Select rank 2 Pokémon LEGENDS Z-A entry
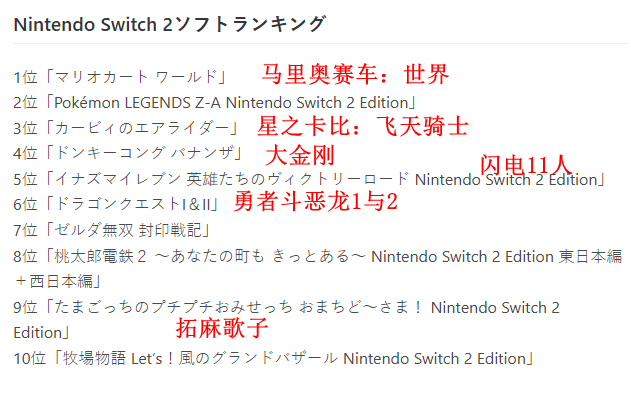Image resolution: width=631 pixels, height=393 pixels. pyautogui.click(x=215, y=103)
